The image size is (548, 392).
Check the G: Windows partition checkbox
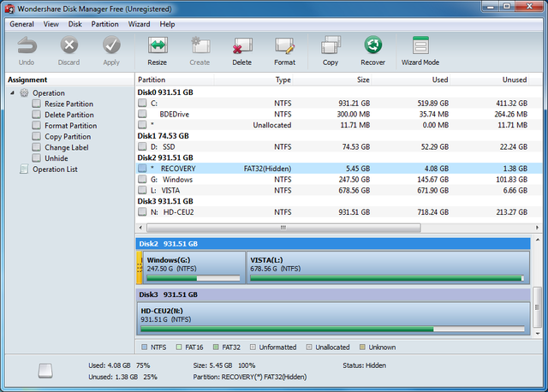[142, 179]
